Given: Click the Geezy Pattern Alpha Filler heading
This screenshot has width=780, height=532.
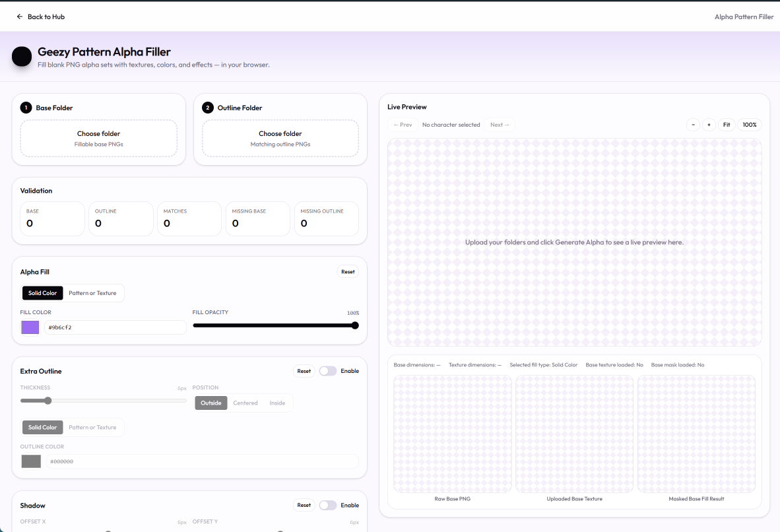Looking at the screenshot, I should 104,51.
